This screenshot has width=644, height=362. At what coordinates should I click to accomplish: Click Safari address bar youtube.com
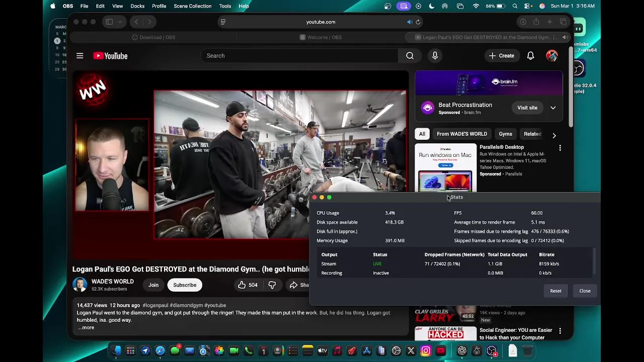tap(320, 22)
